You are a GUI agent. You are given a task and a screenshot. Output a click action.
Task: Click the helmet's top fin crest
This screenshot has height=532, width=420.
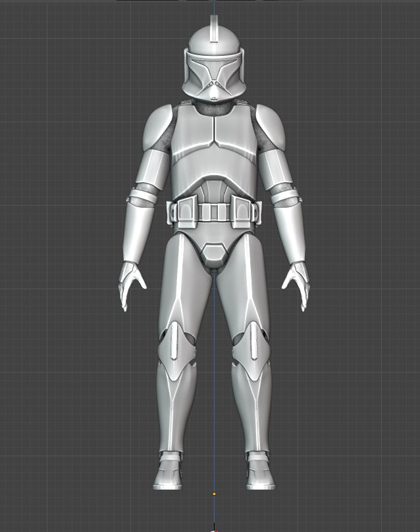point(214,29)
